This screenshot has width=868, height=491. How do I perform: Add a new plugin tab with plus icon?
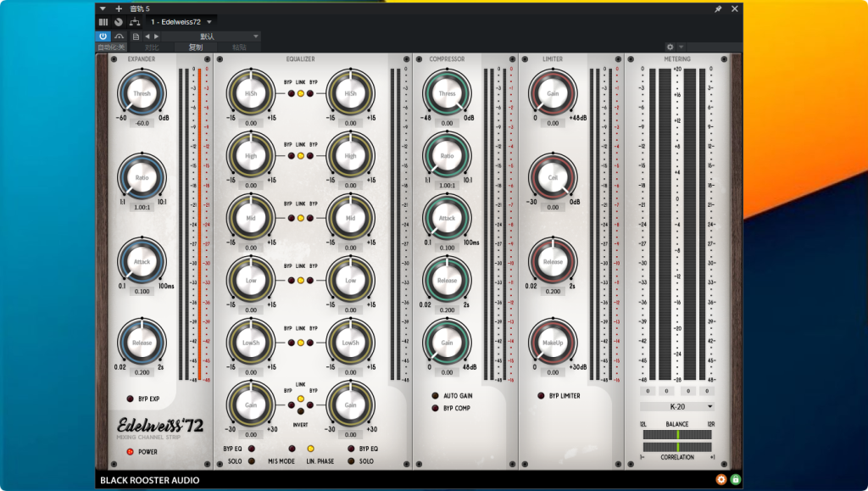[119, 8]
